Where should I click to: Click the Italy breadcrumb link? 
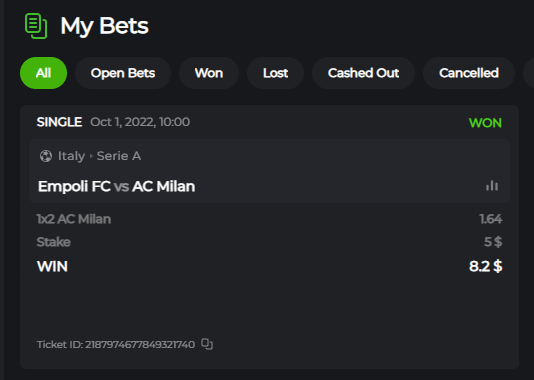71,156
